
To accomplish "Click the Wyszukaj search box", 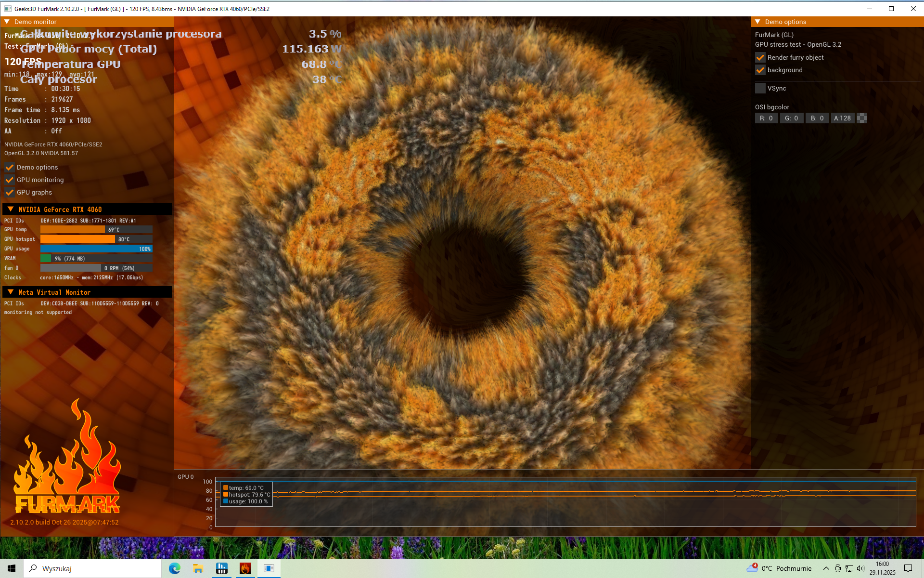I will point(92,568).
